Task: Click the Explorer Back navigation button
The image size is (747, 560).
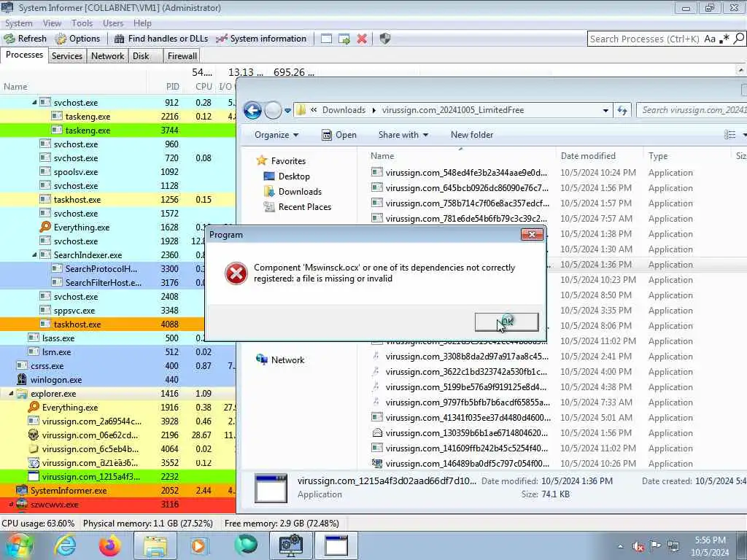Action: (252, 111)
